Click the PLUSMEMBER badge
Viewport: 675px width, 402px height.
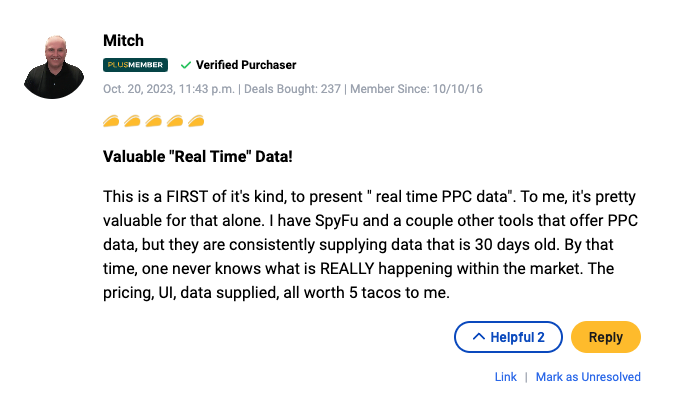(135, 65)
